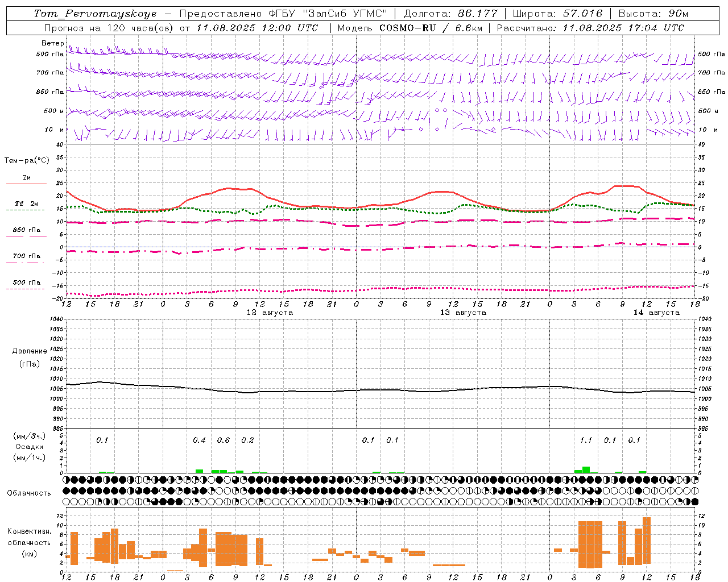Click the red '2м' temperature legend entry
728x582 pixels.
(x=27, y=178)
